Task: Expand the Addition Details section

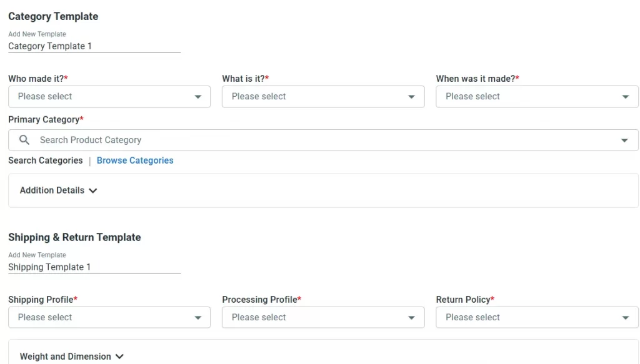Action: pyautogui.click(x=57, y=190)
